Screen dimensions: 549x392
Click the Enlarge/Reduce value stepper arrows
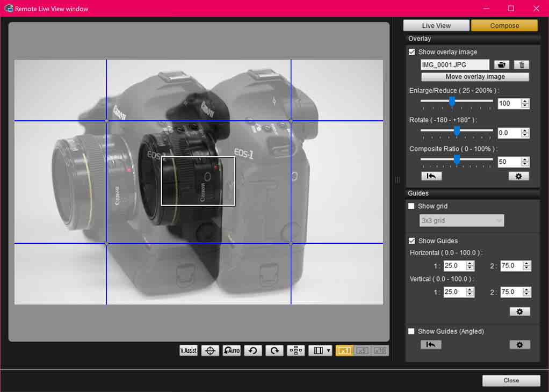click(x=525, y=103)
